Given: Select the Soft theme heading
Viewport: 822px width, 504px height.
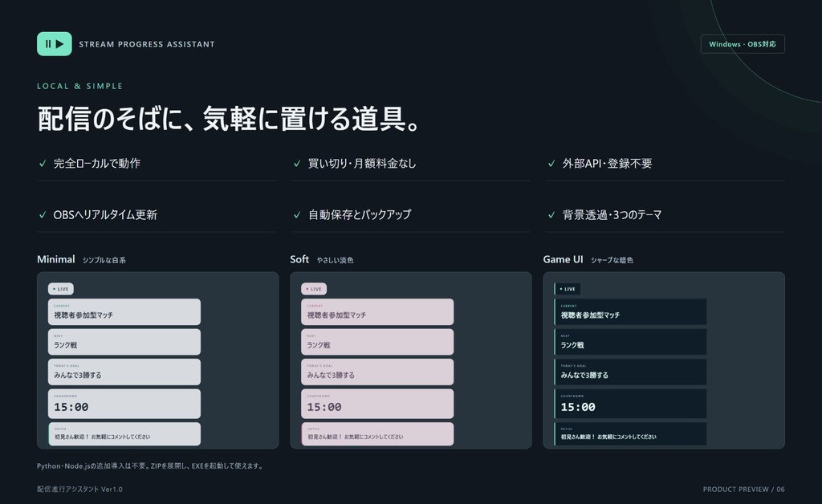Looking at the screenshot, I should (x=299, y=259).
